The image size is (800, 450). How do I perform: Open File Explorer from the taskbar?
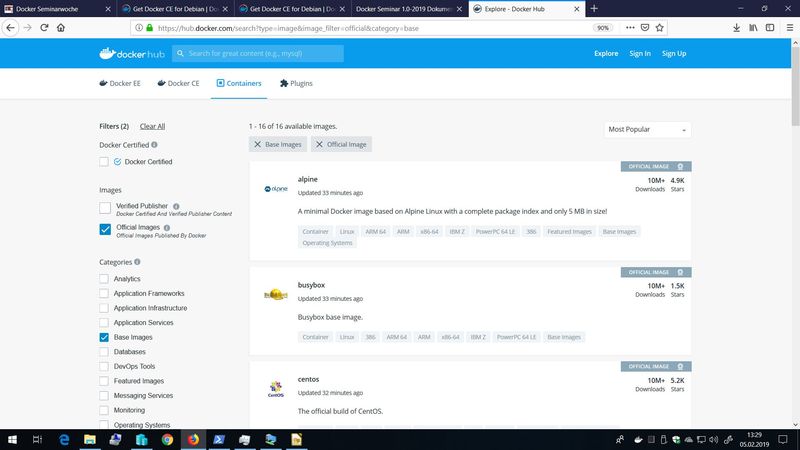click(x=90, y=439)
